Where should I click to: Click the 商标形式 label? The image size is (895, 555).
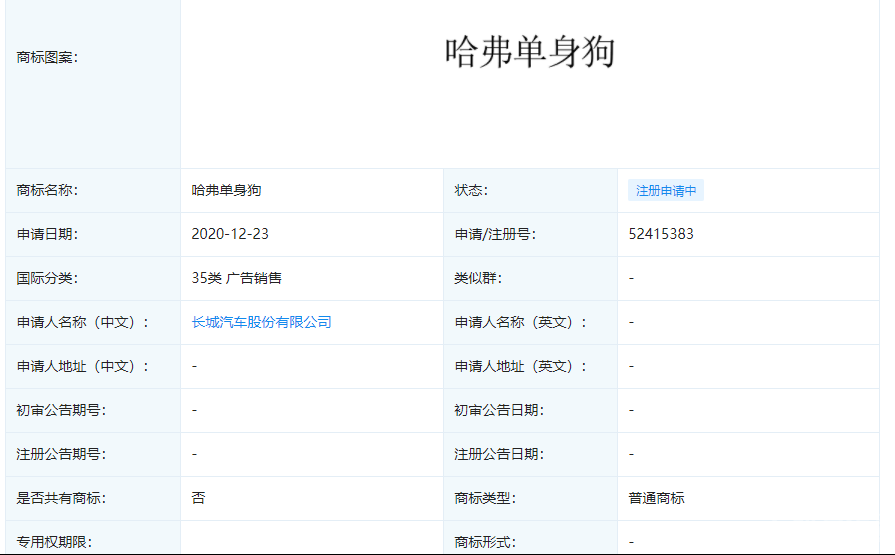(x=485, y=542)
